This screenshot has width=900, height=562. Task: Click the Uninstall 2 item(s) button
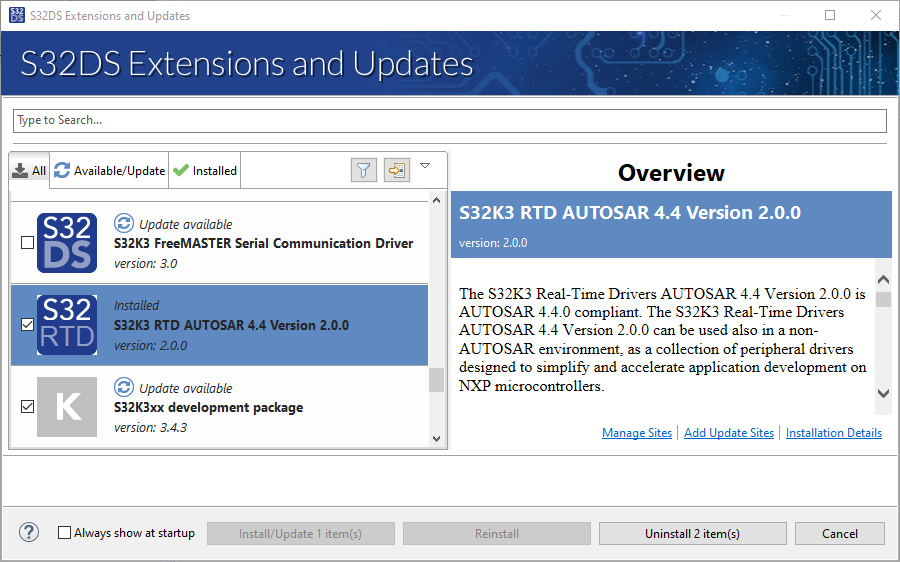pyautogui.click(x=692, y=534)
